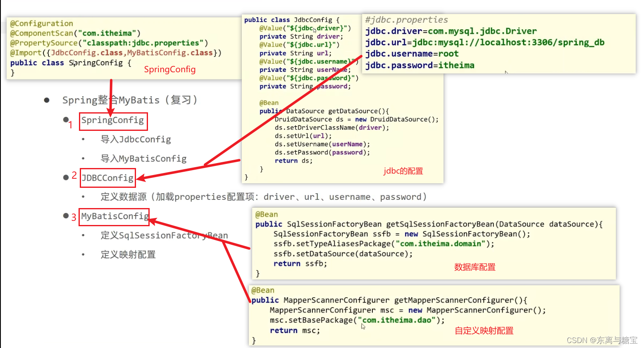Click the 'public class SpringConfig {' line
644x348 pixels.
71,63
